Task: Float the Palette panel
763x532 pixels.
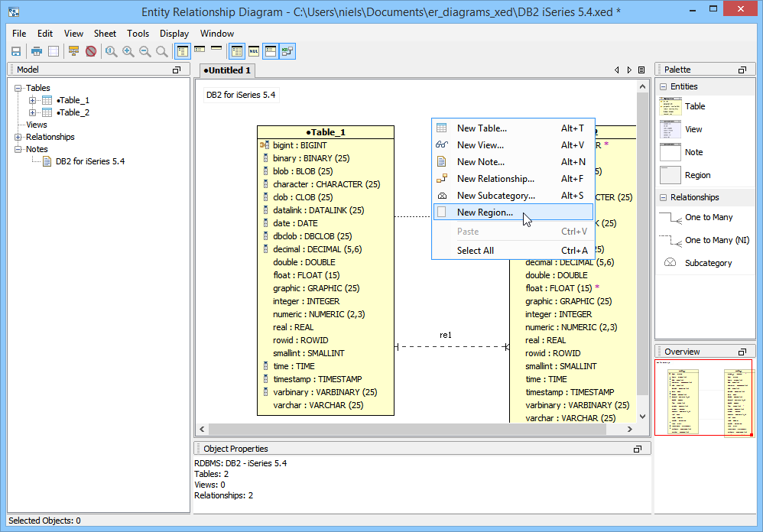Action: (x=742, y=70)
